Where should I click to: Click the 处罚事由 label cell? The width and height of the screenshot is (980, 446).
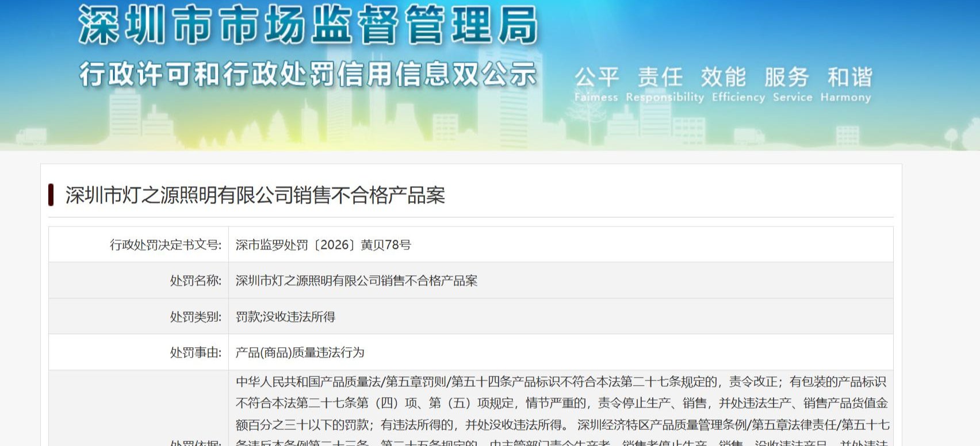tap(139, 352)
